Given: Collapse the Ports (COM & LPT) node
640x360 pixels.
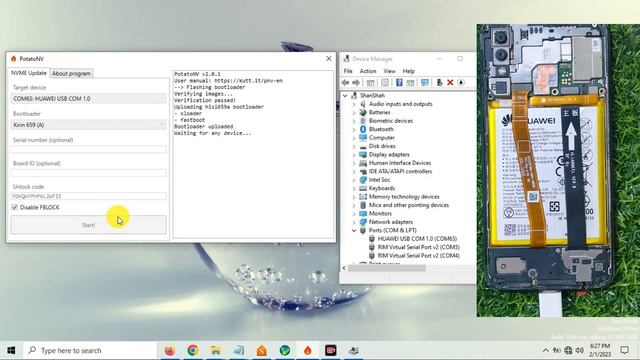Looking at the screenshot, I should [x=354, y=230].
